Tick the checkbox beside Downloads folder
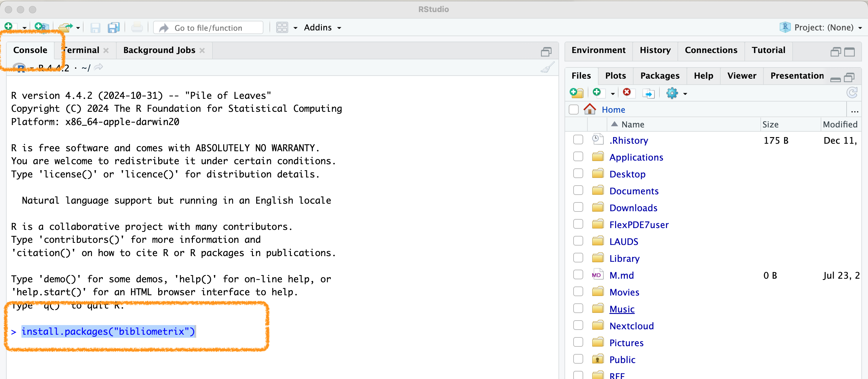Image resolution: width=868 pixels, height=379 pixels. [x=578, y=207]
